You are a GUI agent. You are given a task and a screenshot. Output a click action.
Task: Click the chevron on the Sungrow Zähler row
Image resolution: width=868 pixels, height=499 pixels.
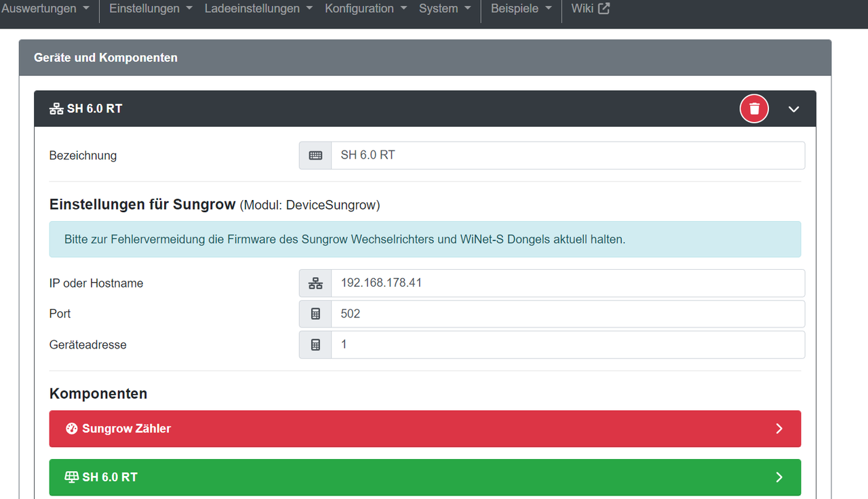click(779, 428)
